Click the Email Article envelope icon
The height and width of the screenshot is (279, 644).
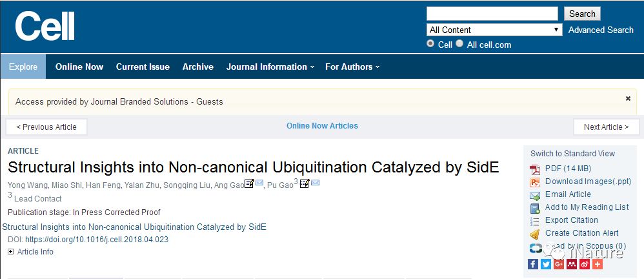(x=535, y=195)
